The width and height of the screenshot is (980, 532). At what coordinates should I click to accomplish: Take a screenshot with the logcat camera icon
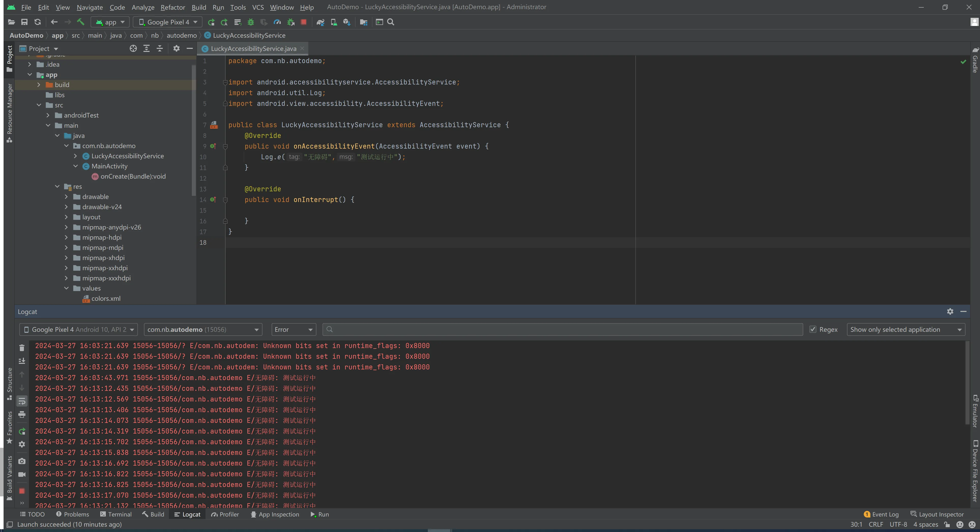tap(22, 461)
